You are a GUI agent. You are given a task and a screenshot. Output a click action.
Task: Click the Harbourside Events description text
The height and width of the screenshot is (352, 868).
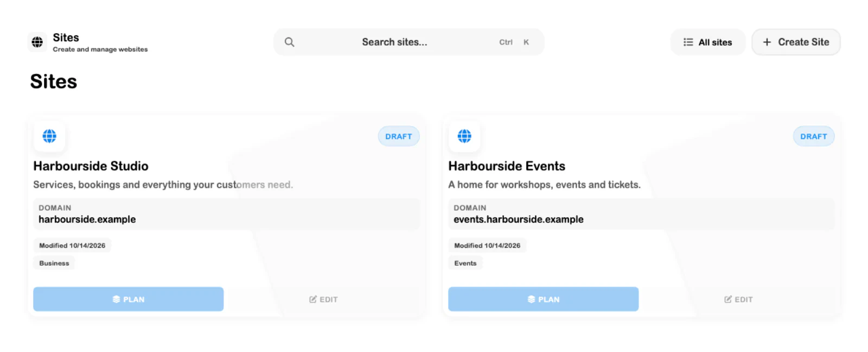click(544, 185)
